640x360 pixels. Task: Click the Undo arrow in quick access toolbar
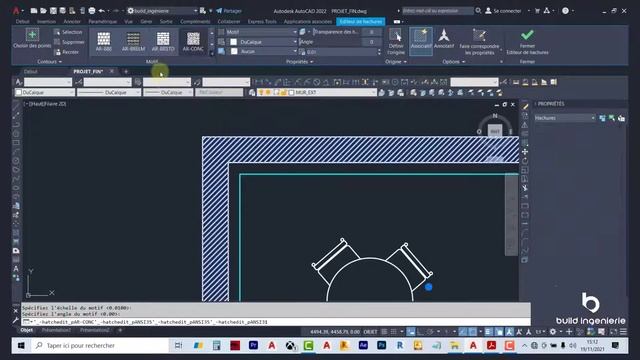(102, 11)
